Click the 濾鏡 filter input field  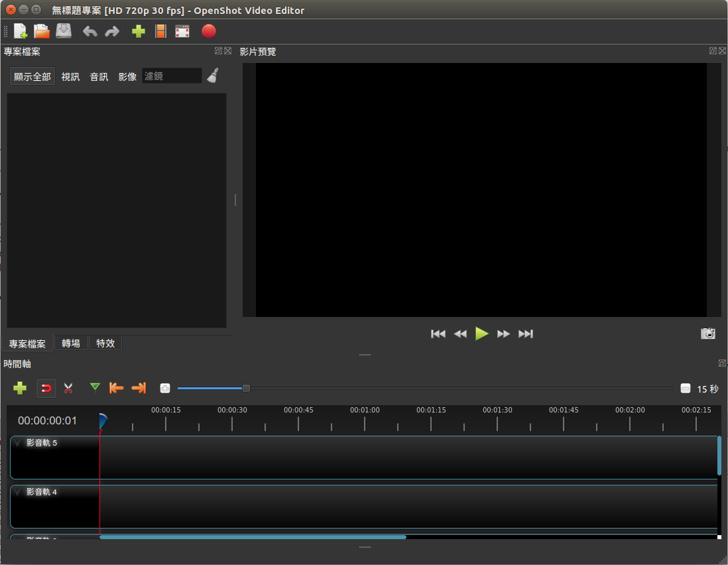[172, 76]
